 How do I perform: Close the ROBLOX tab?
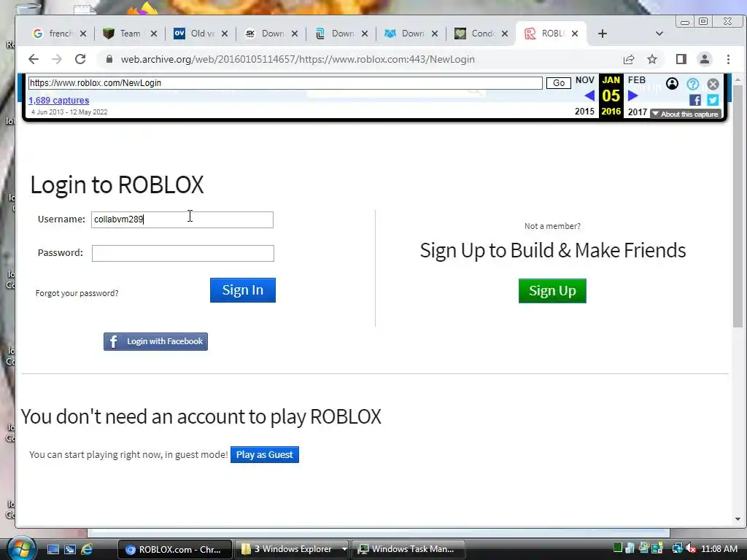(575, 34)
